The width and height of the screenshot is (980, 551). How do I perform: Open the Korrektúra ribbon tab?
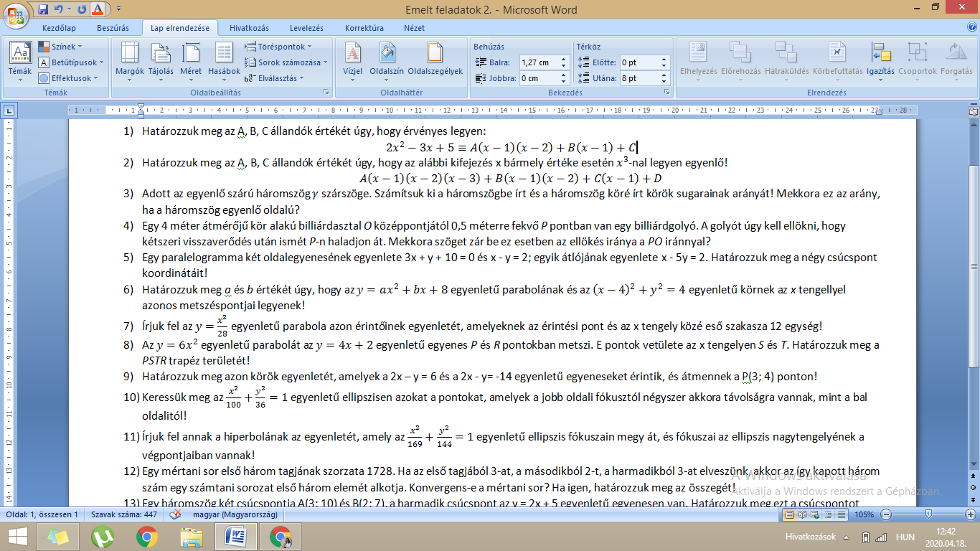(x=364, y=28)
